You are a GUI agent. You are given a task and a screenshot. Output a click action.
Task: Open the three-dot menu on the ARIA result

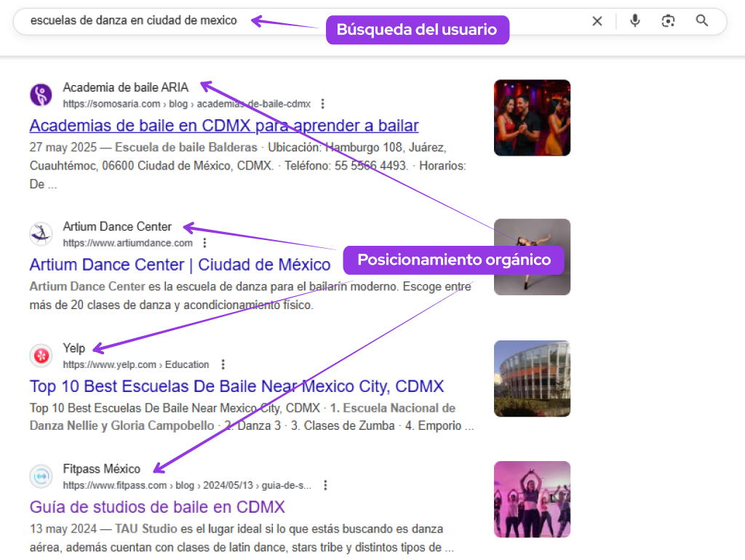(322, 103)
